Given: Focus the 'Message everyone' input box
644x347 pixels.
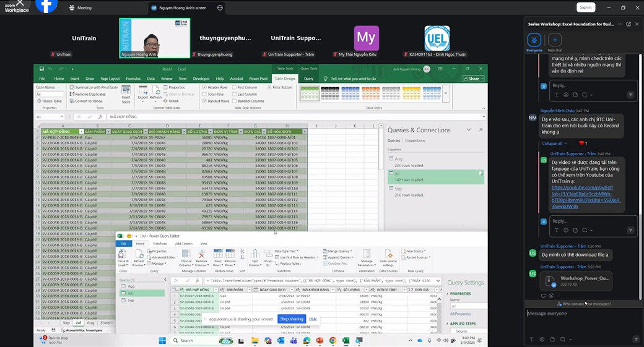Looking at the screenshot, I should 583,314.
